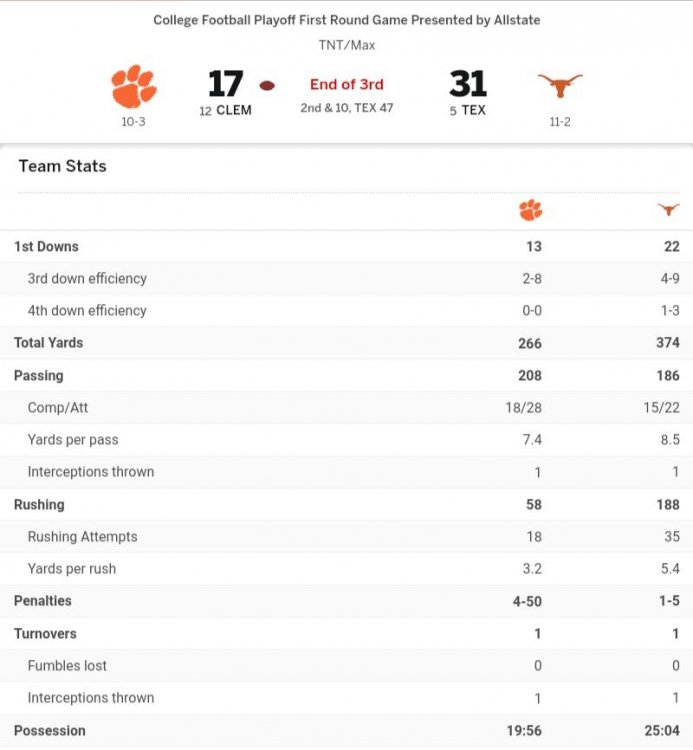
Task: Click the Clemson score of 17
Action: 226,84
